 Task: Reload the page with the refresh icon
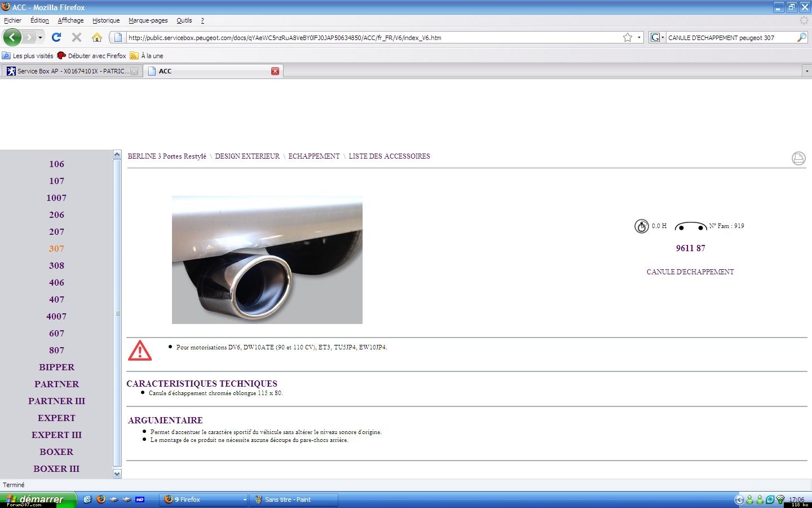pos(56,38)
